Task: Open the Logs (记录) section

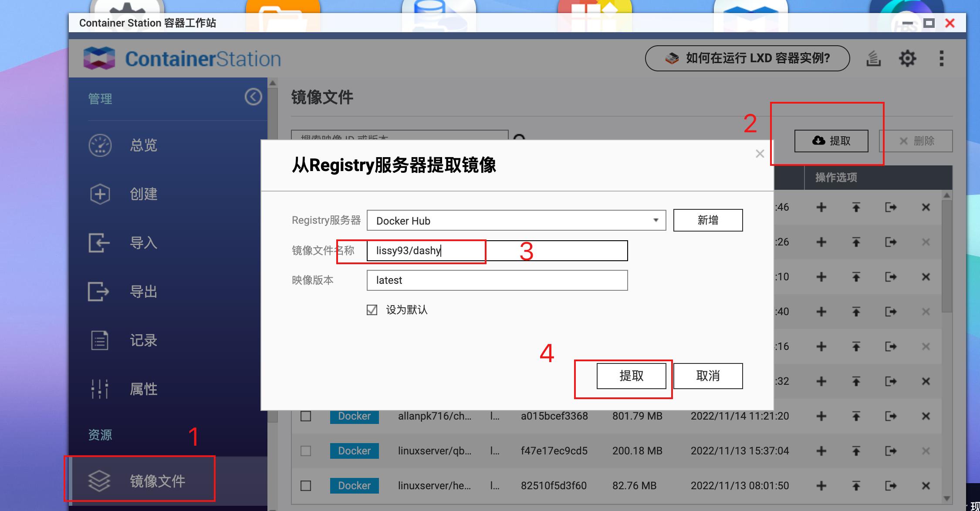Action: click(144, 340)
